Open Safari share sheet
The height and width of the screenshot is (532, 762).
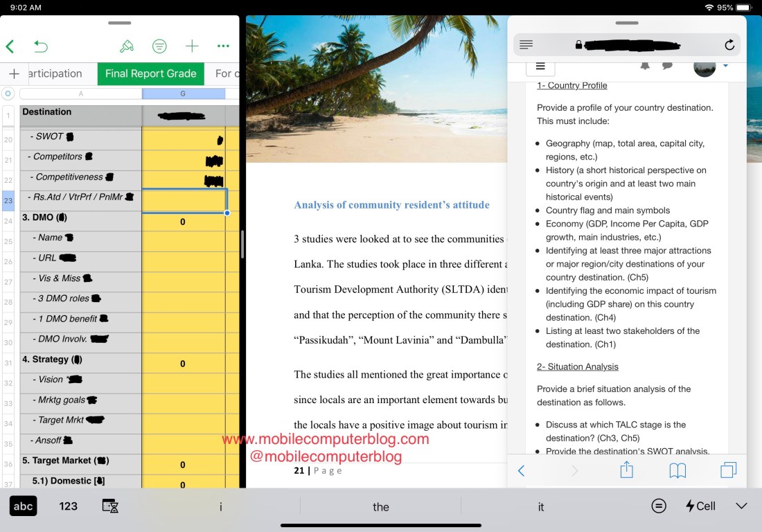point(626,470)
